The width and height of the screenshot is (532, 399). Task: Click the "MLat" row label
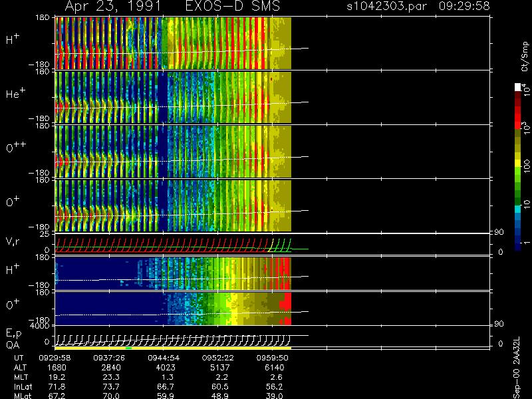pos(23,396)
